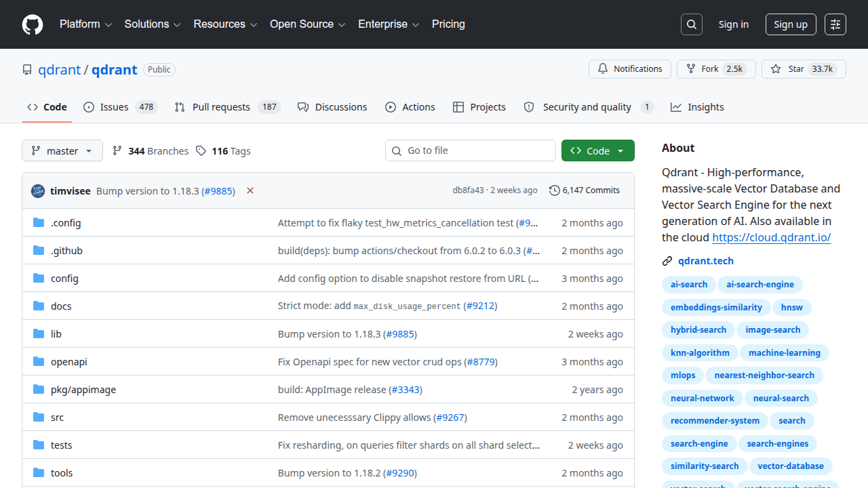Click the folder icon for openapi
The height and width of the screenshot is (488, 868).
pyautogui.click(x=39, y=362)
